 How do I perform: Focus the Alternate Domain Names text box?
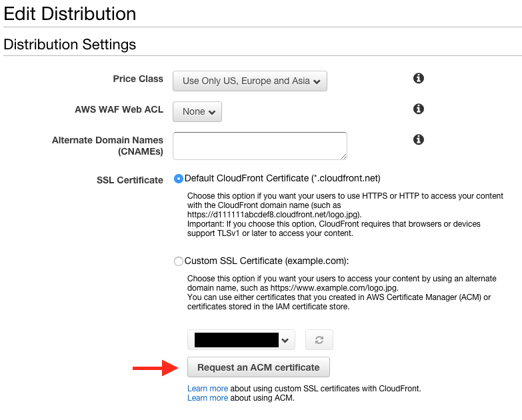pos(259,145)
